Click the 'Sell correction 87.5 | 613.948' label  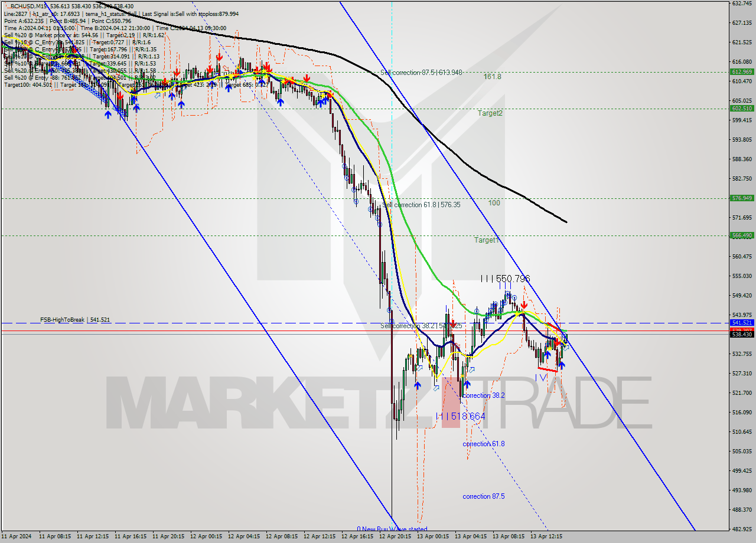pyautogui.click(x=421, y=73)
